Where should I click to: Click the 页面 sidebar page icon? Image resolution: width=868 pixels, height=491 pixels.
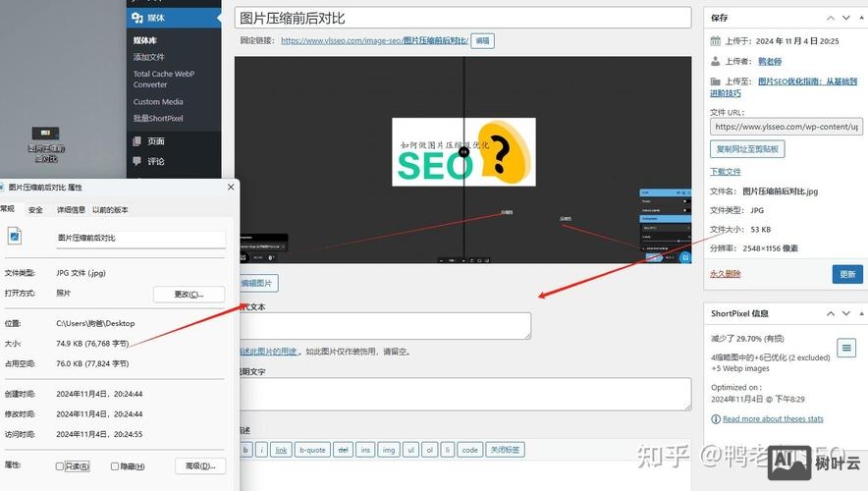[137, 141]
